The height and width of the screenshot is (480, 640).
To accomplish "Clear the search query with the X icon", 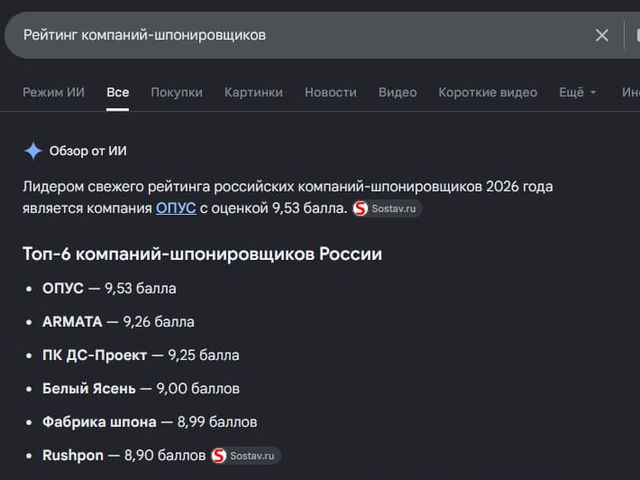I will [602, 35].
